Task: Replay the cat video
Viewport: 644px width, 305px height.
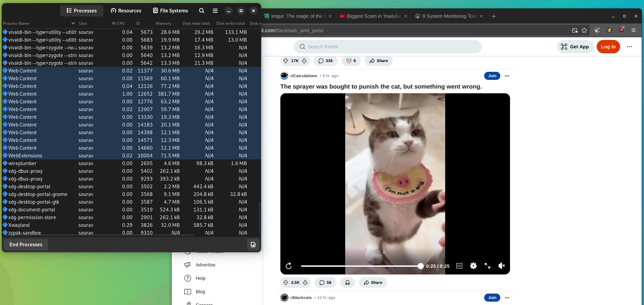Action: tap(288, 266)
